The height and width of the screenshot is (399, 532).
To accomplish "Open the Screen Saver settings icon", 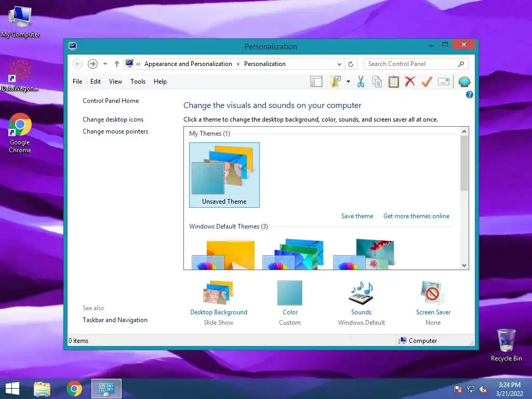I will click(433, 293).
